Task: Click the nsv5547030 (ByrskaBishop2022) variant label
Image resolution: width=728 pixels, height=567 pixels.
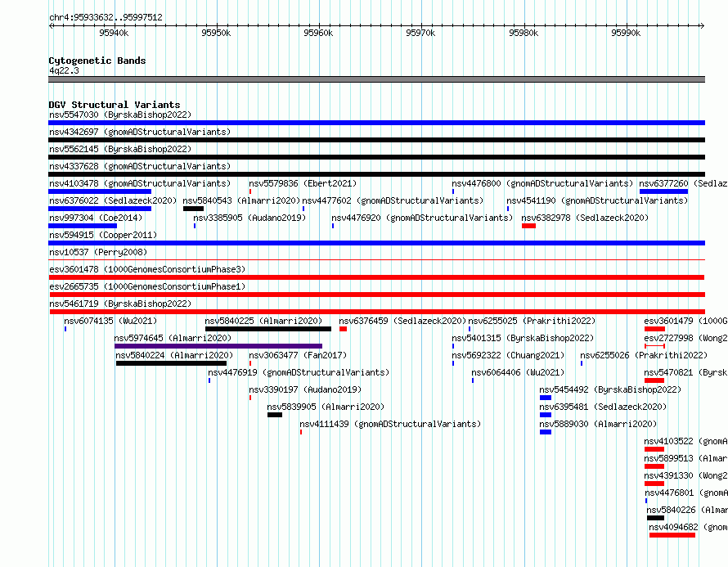Action: click(x=120, y=115)
